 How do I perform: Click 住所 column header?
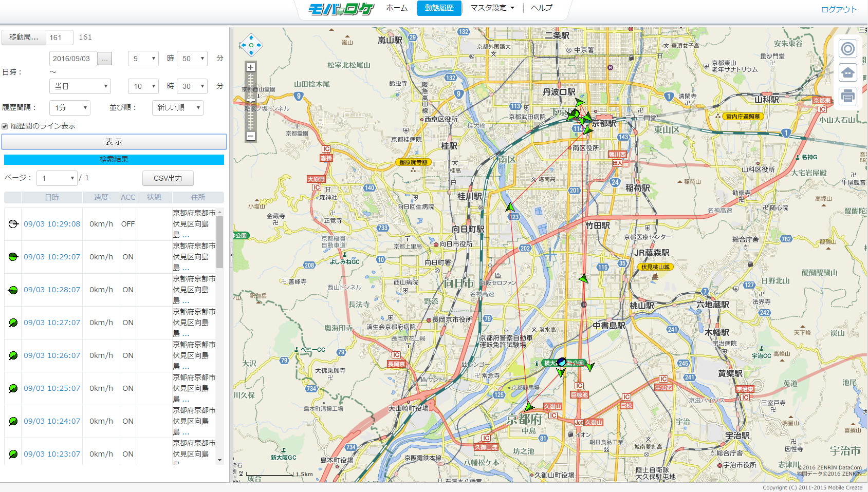point(198,197)
